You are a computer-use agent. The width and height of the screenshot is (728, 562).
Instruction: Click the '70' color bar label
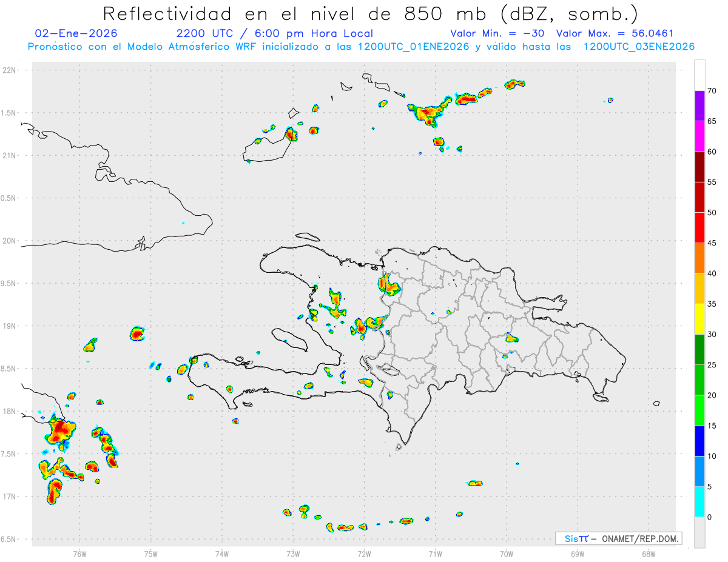point(712,91)
